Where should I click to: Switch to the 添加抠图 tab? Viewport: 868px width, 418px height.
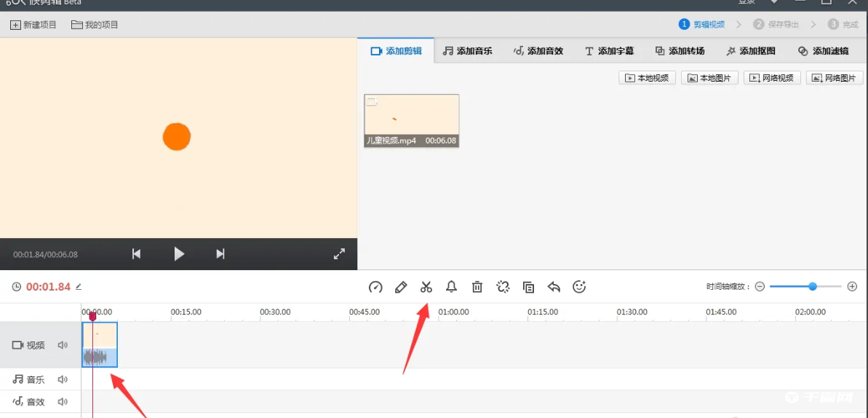pyautogui.click(x=751, y=51)
